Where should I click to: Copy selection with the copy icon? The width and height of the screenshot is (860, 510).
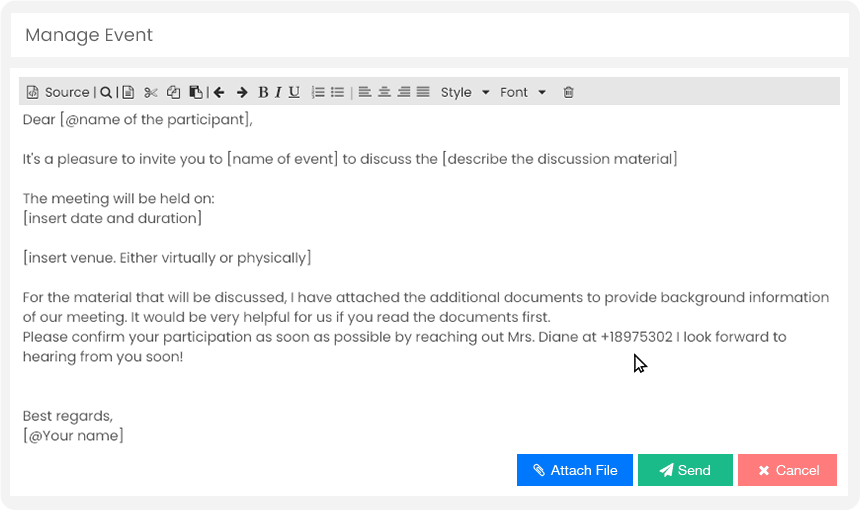pos(173,92)
